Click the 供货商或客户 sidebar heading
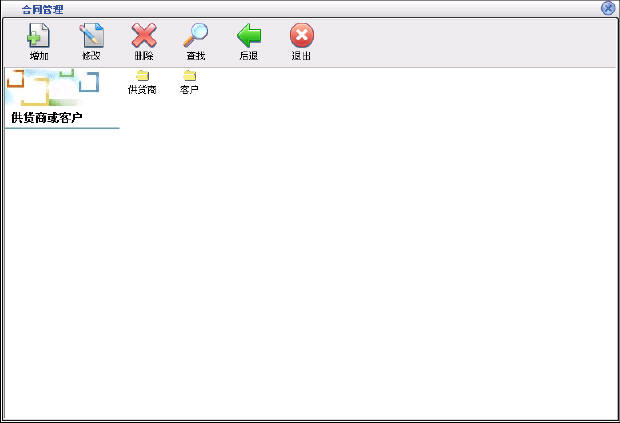 point(46,118)
